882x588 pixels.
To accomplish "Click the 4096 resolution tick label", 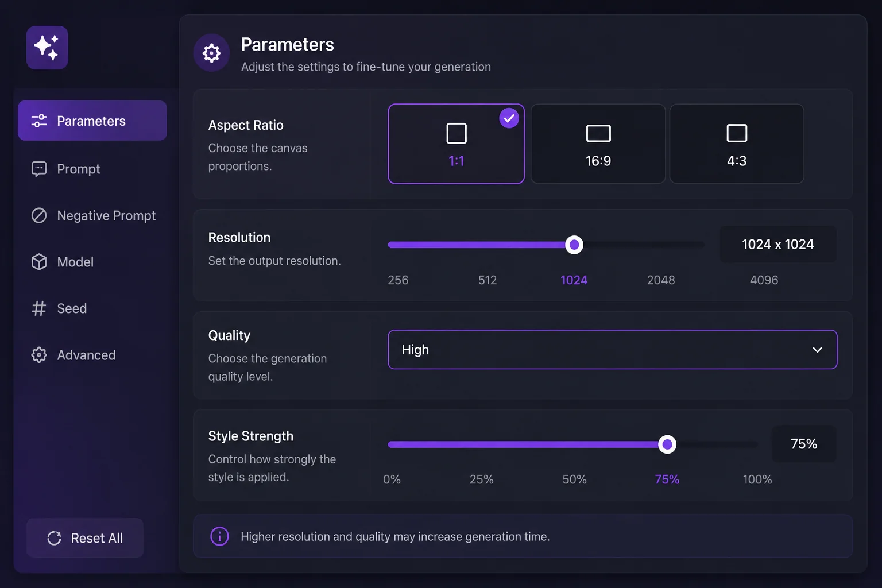I will coord(764,280).
